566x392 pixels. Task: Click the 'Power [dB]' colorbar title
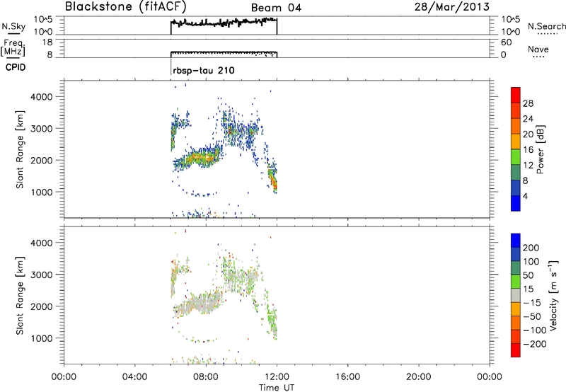(x=540, y=149)
